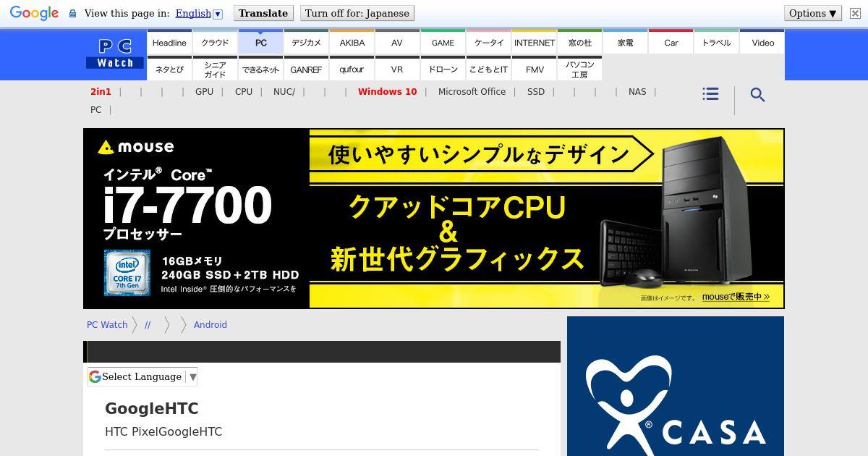
Task: Click the CASA advertisement image
Action: pyautogui.click(x=676, y=387)
